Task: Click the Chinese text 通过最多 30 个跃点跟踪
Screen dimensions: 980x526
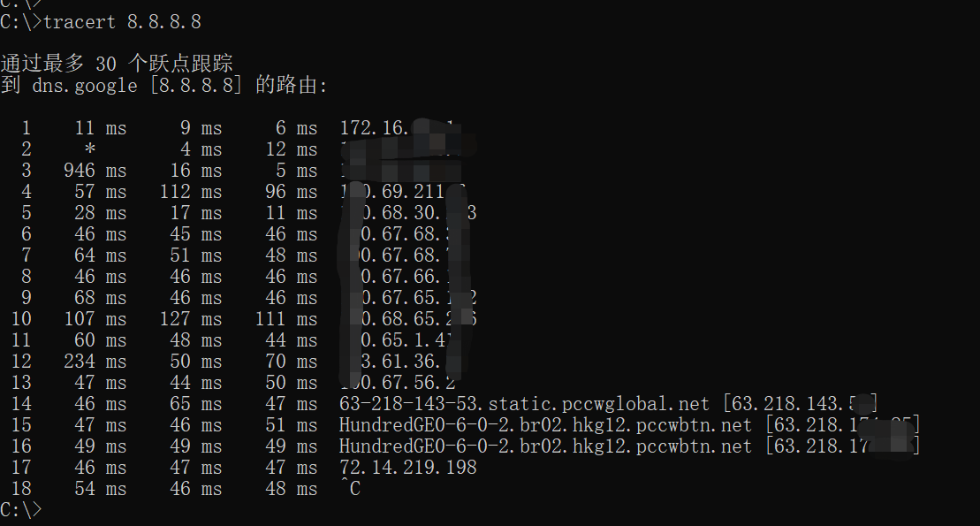Action: 117,63
